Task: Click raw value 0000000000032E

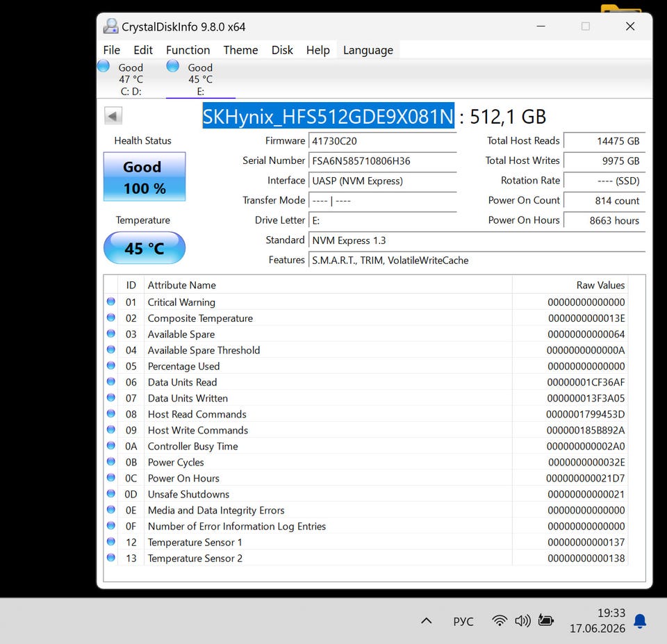Action: pyautogui.click(x=586, y=463)
